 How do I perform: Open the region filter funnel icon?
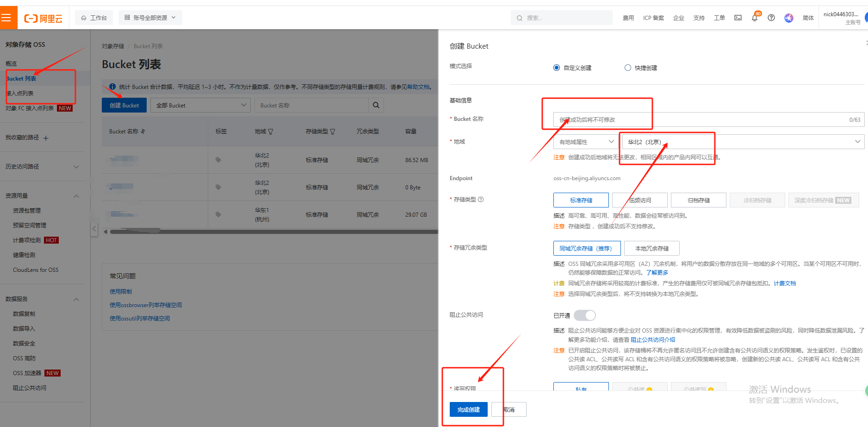271,132
